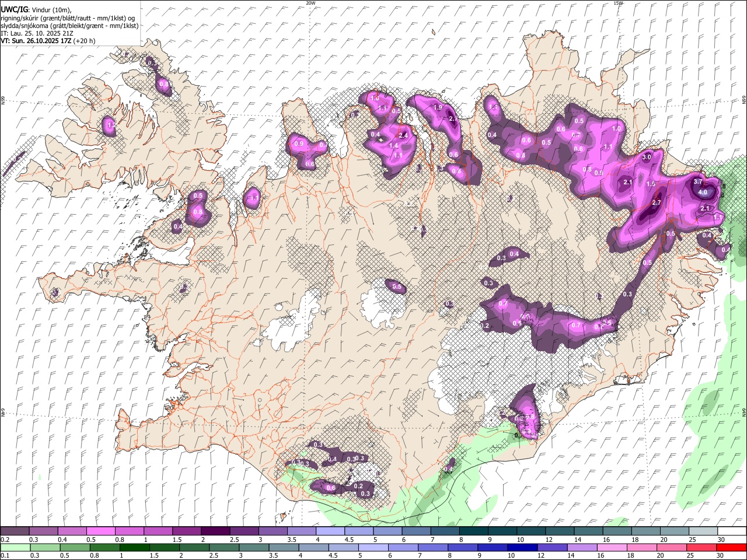Click the rain scale swatch between 1.5 and 2
Screen dimensions: 747x560
165,547
